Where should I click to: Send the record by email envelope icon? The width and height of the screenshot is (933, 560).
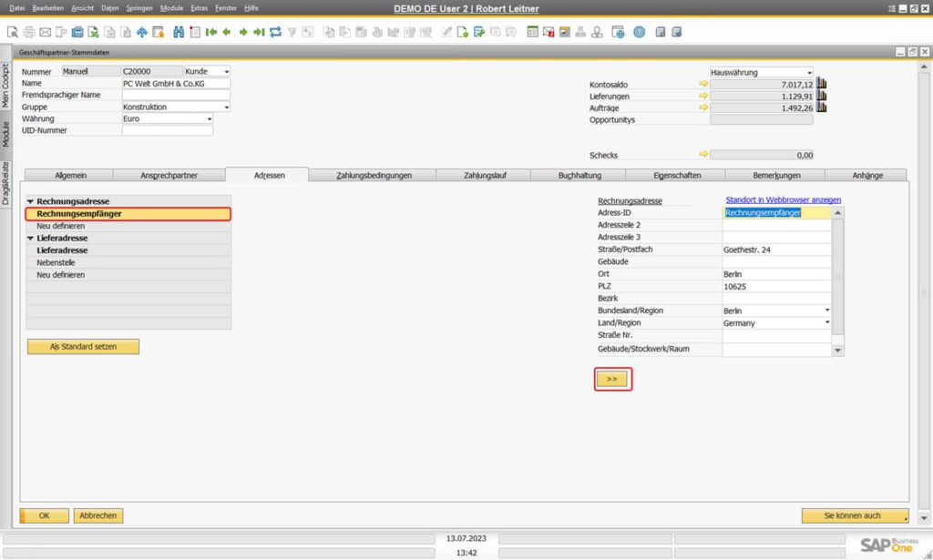46,32
